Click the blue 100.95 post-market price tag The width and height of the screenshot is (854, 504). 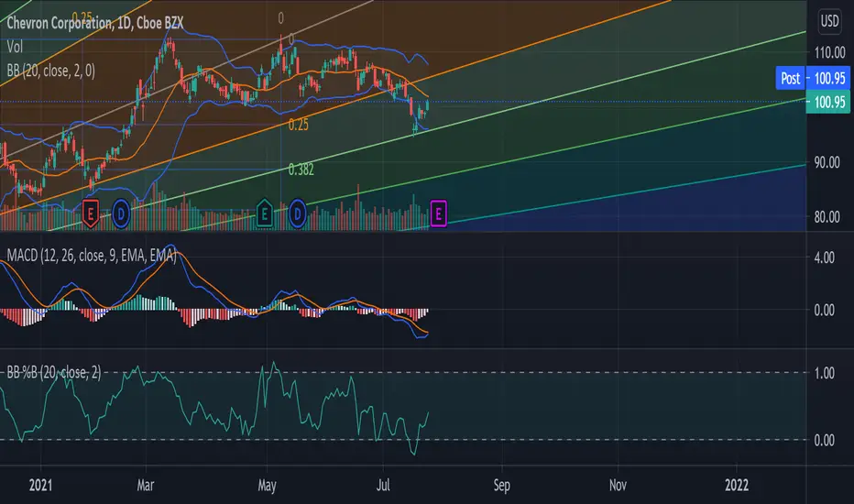pyautogui.click(x=828, y=79)
